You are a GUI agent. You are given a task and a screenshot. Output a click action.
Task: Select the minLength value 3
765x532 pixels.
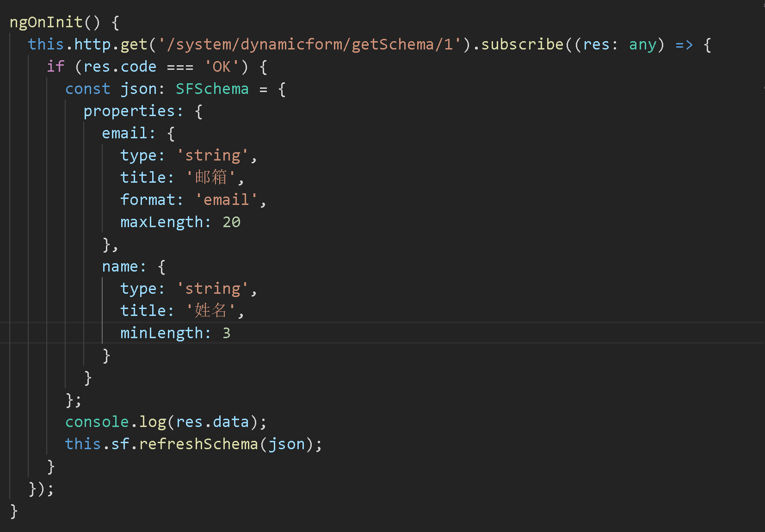click(227, 333)
